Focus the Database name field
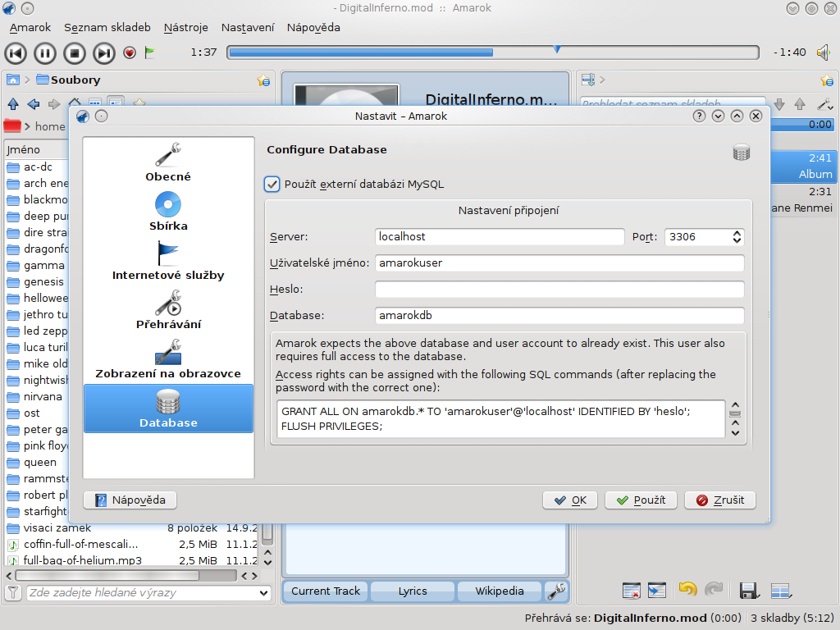The width and height of the screenshot is (840, 630). click(x=559, y=316)
